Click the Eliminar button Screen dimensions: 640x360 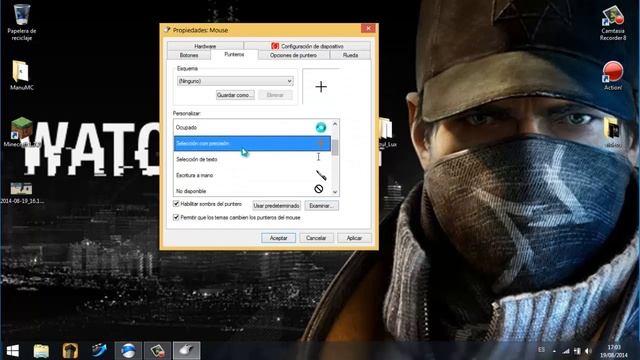[275, 95]
